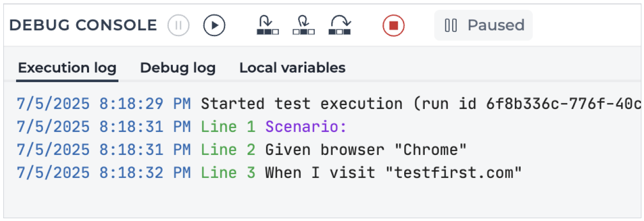Stop the test run with the red stop icon

(393, 25)
